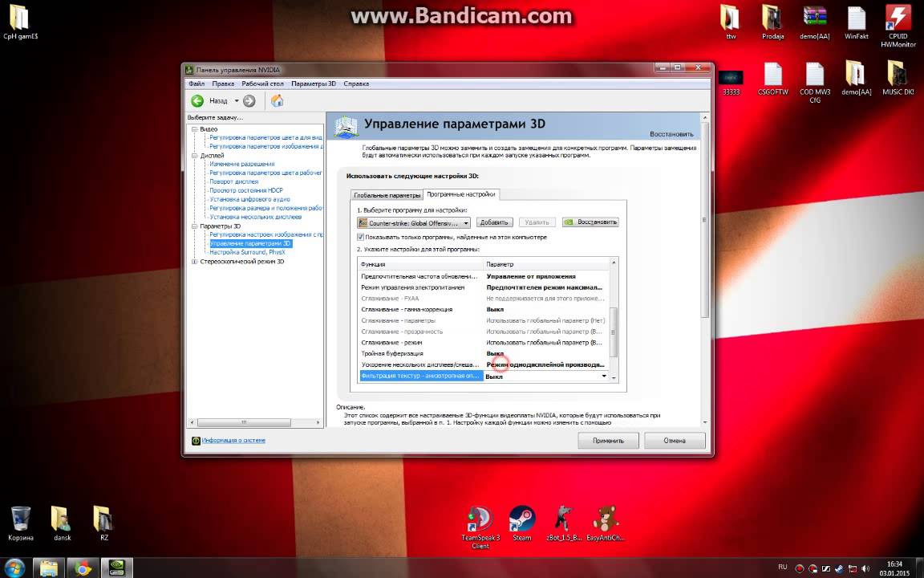Click the NVIDIA title bar logo icon

(189, 70)
